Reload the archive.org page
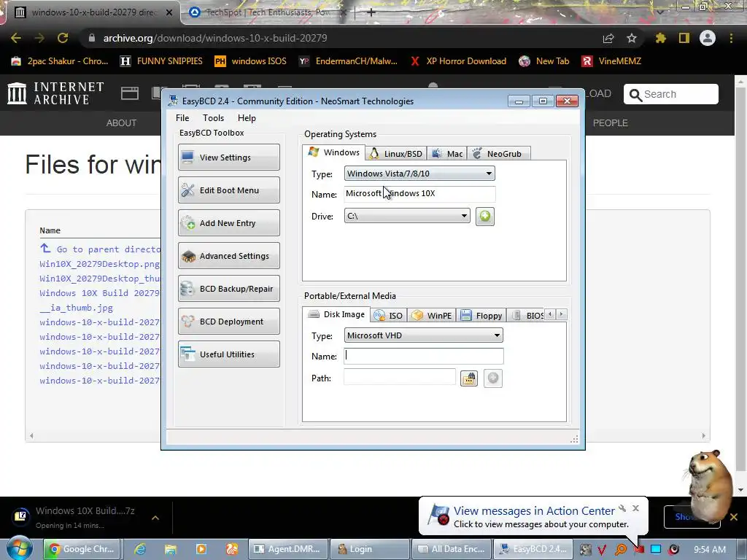The height and width of the screenshot is (560, 747). [x=63, y=38]
